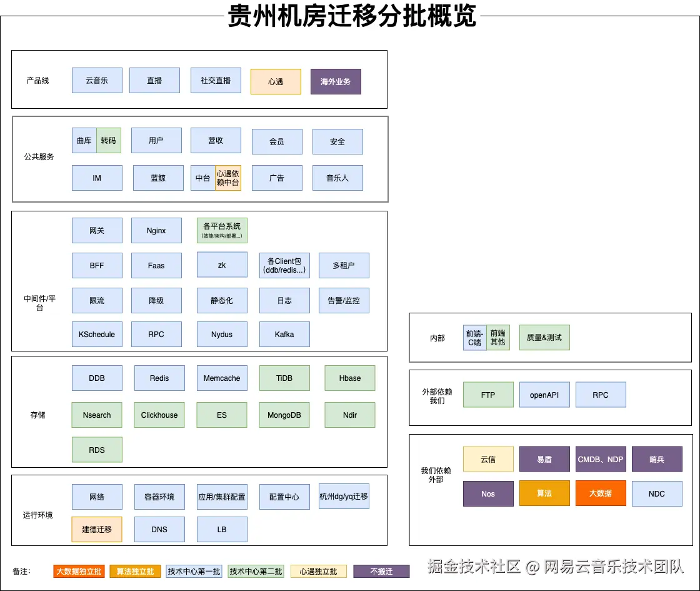Open the 外部依赖我们 panel
Viewport: 700px width, 591px height.
tap(437, 394)
